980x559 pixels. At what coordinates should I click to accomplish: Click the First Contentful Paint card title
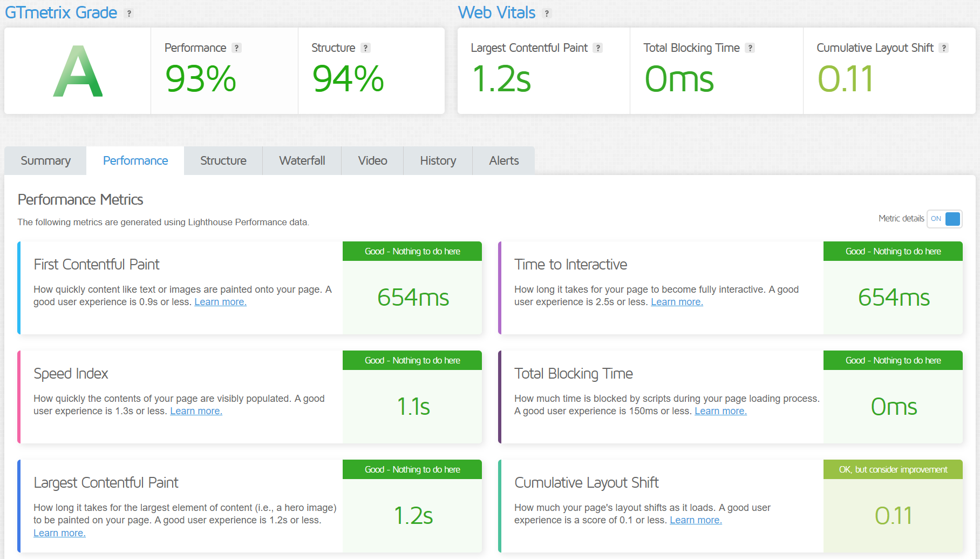pos(97,265)
